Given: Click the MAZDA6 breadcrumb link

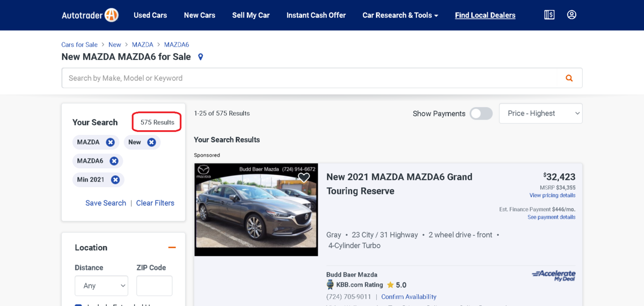Looking at the screenshot, I should [177, 44].
